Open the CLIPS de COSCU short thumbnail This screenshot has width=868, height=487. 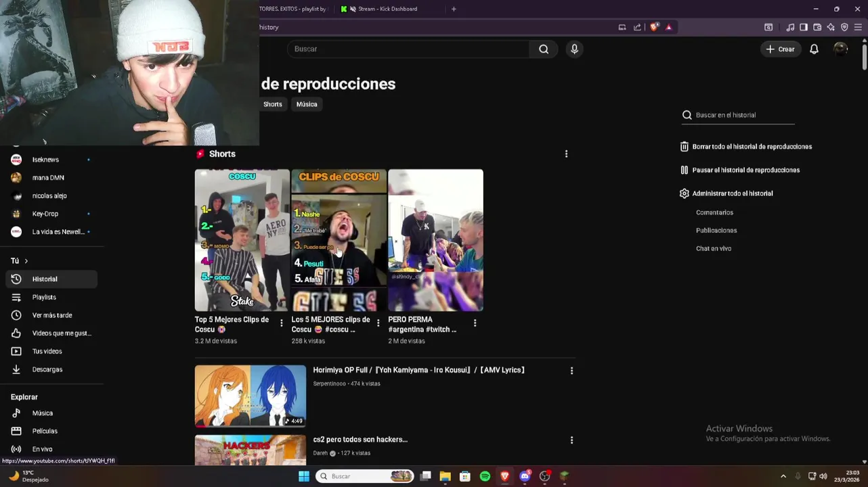pyautogui.click(x=339, y=240)
